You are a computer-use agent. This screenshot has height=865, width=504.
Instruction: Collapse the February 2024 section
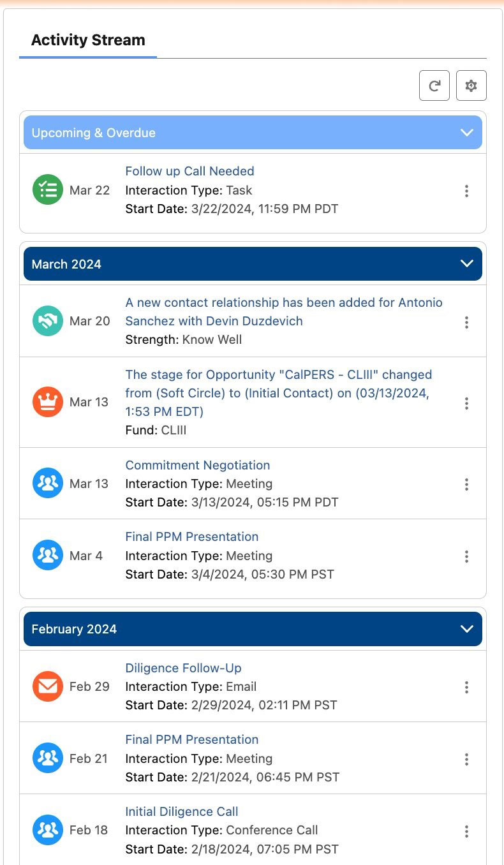click(467, 629)
